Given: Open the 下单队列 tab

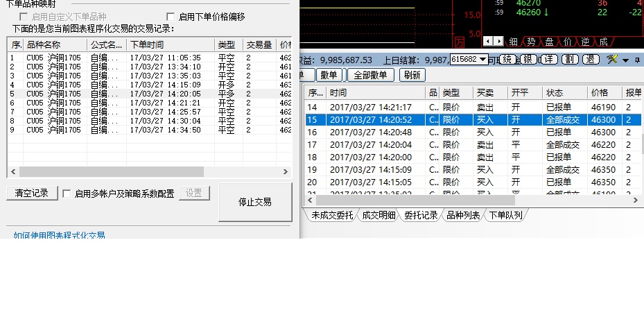Looking at the screenshot, I should pos(505,215).
